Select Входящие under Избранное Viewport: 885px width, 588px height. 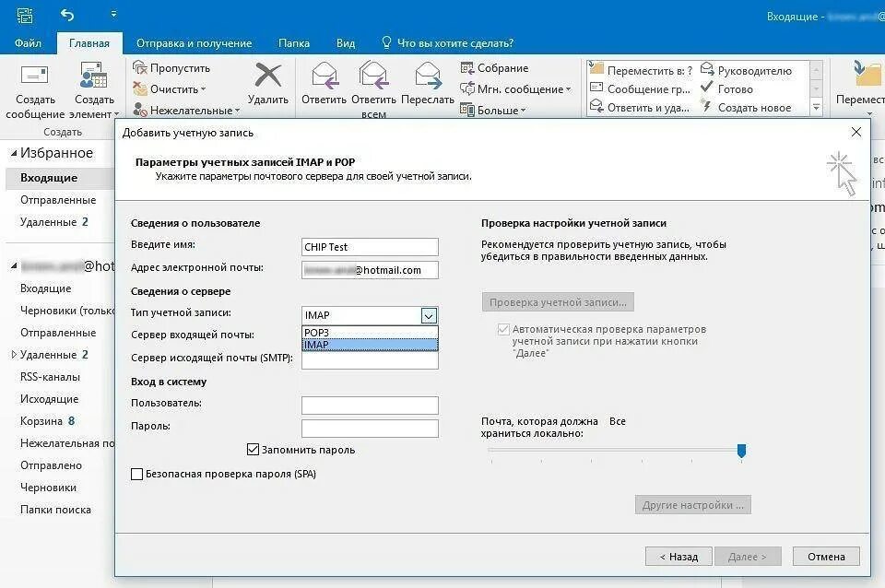[60, 178]
